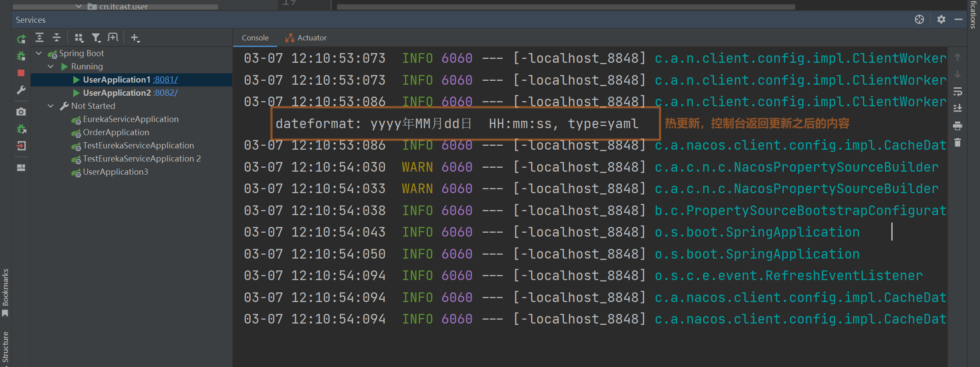The image size is (980, 367).
Task: Toggle the Filter services option
Action: point(96,38)
